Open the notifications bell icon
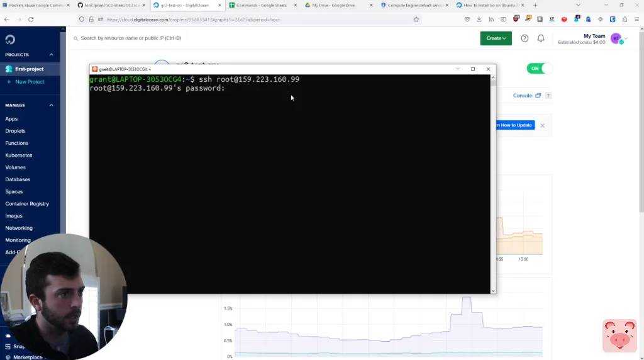The width and height of the screenshot is (644, 360). (x=541, y=38)
